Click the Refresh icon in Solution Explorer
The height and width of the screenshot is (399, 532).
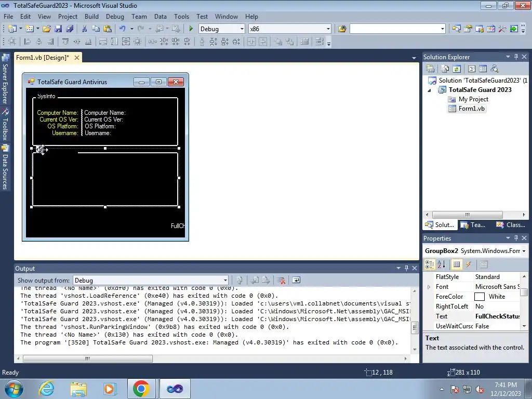tap(457, 69)
